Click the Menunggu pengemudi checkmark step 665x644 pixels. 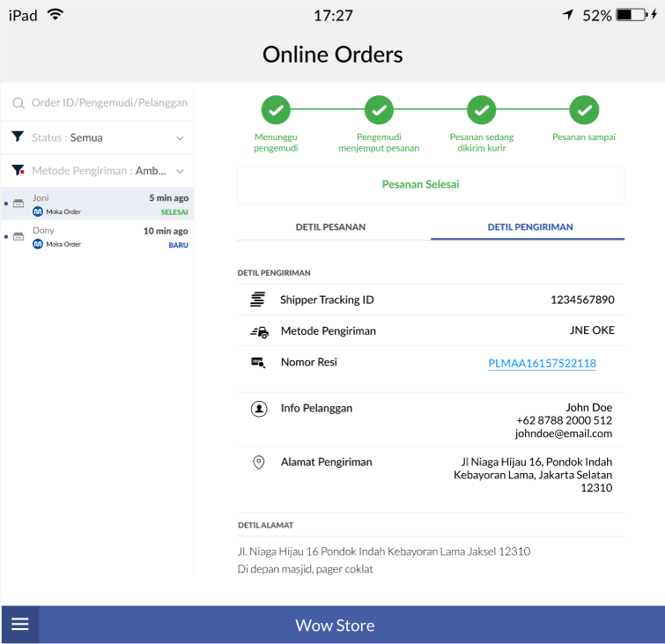pos(276,110)
